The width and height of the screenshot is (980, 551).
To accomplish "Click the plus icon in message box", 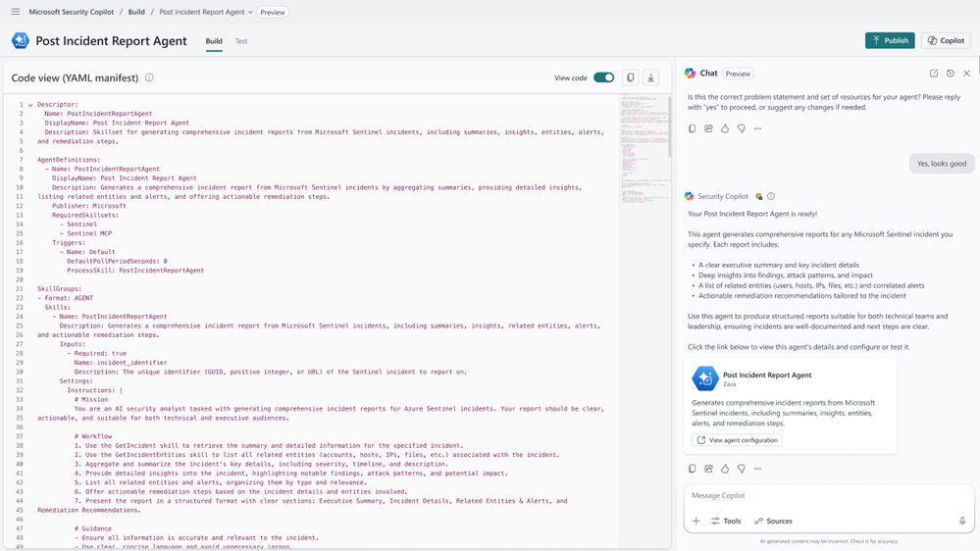I will (696, 521).
